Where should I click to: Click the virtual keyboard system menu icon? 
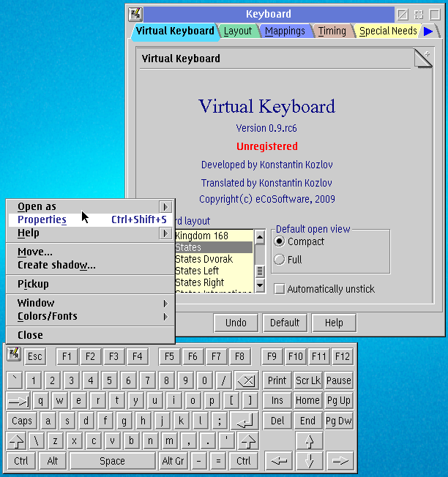pos(14,354)
